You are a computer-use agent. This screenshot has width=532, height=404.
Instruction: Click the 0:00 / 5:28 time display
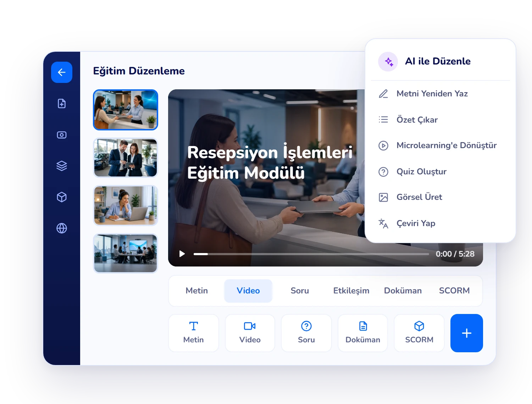pos(455,254)
